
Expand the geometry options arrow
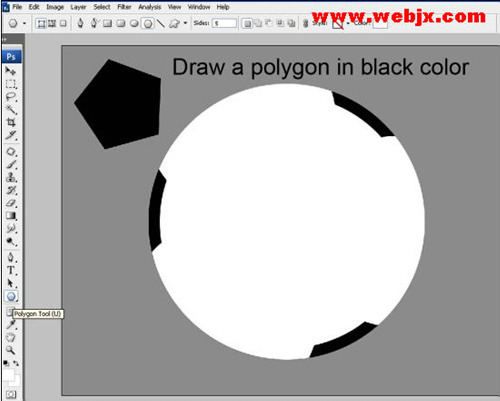185,23
